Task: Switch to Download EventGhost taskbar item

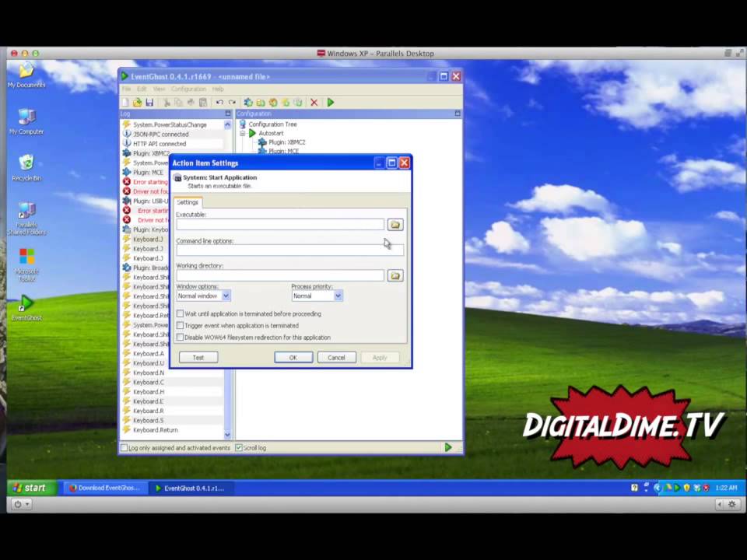Action: pyautogui.click(x=105, y=488)
